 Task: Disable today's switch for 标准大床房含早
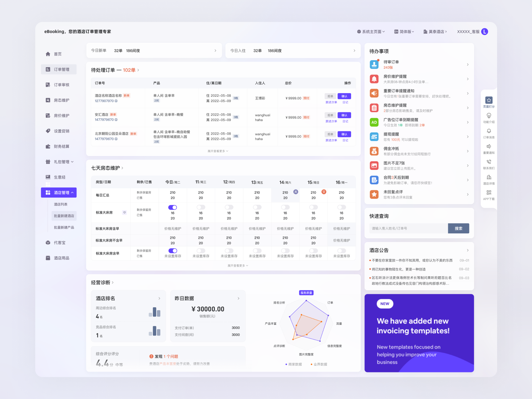point(173,251)
